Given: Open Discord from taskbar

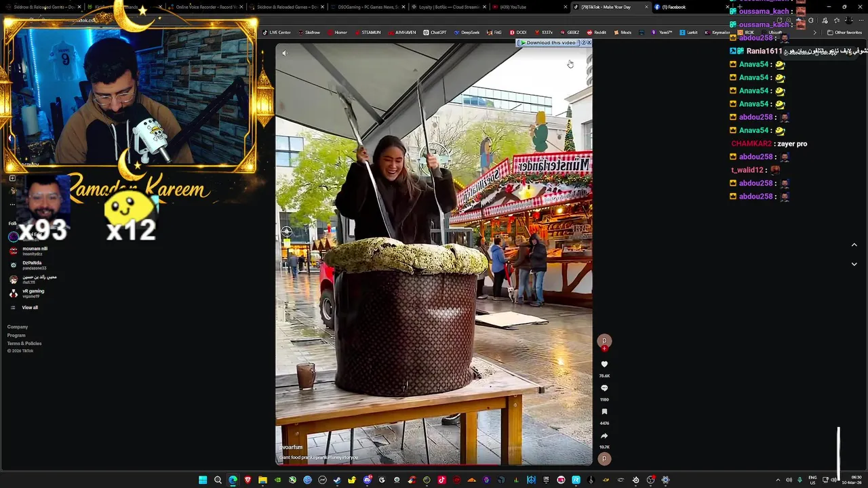Looking at the screenshot, I should click(x=367, y=480).
